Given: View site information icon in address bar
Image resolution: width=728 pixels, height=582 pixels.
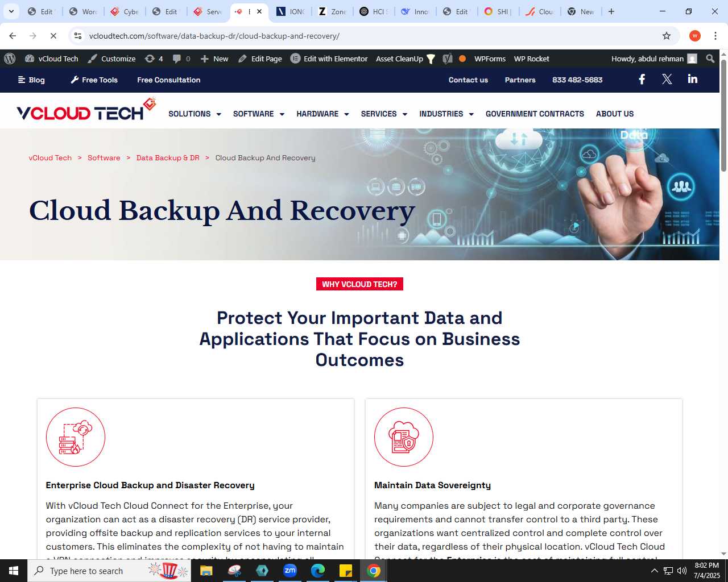Looking at the screenshot, I should coord(78,36).
